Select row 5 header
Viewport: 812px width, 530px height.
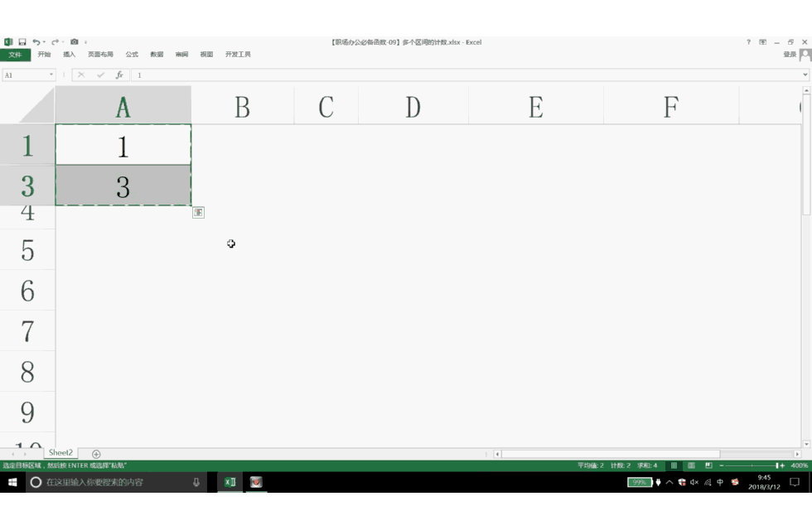[x=27, y=250]
